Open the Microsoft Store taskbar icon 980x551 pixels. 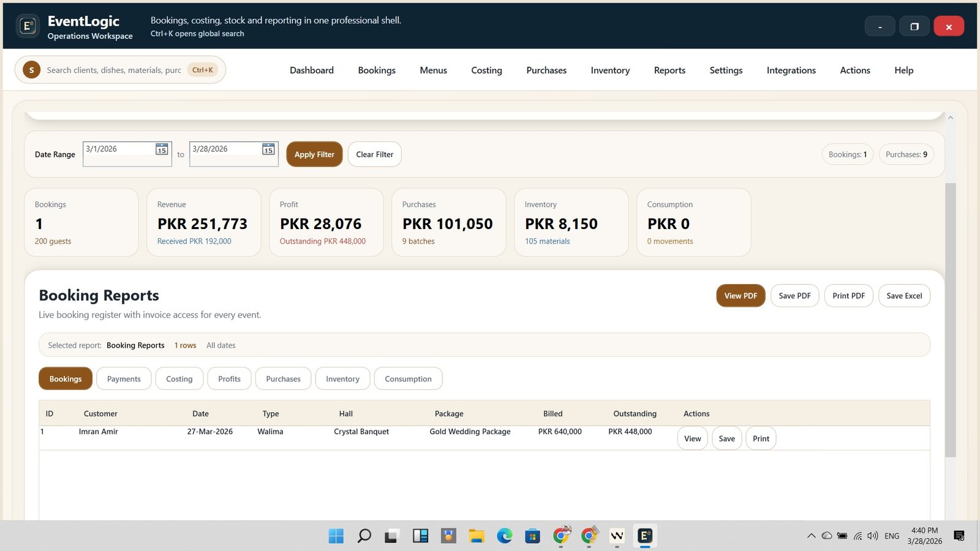click(532, 536)
